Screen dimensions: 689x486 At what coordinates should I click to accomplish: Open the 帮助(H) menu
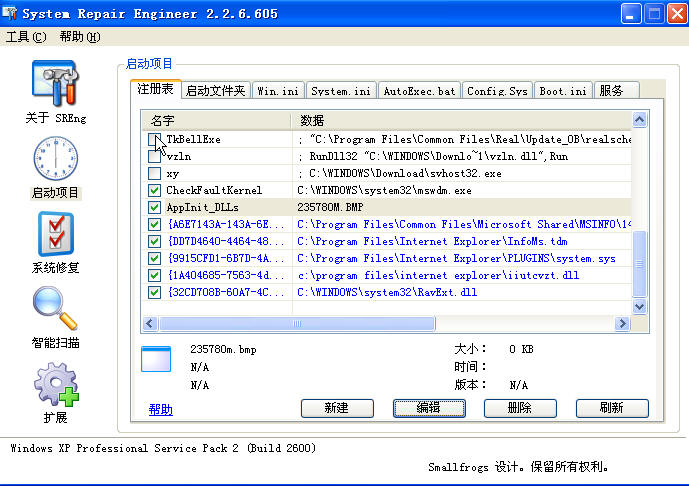pyautogui.click(x=80, y=37)
